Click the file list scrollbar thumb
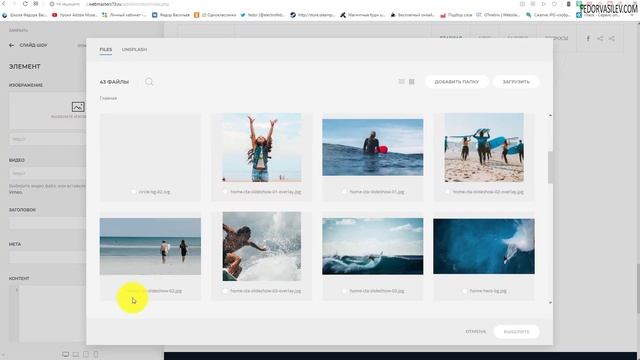The height and width of the screenshot is (360, 640). (550, 167)
